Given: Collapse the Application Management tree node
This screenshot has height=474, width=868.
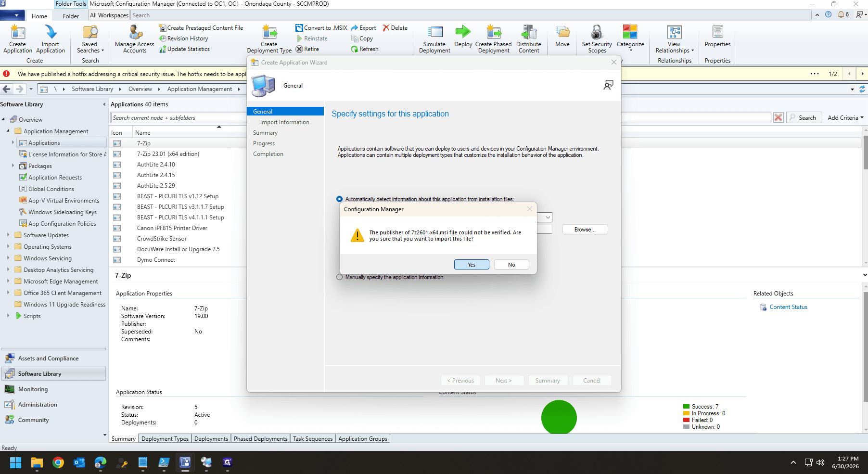Looking at the screenshot, I should (8, 131).
